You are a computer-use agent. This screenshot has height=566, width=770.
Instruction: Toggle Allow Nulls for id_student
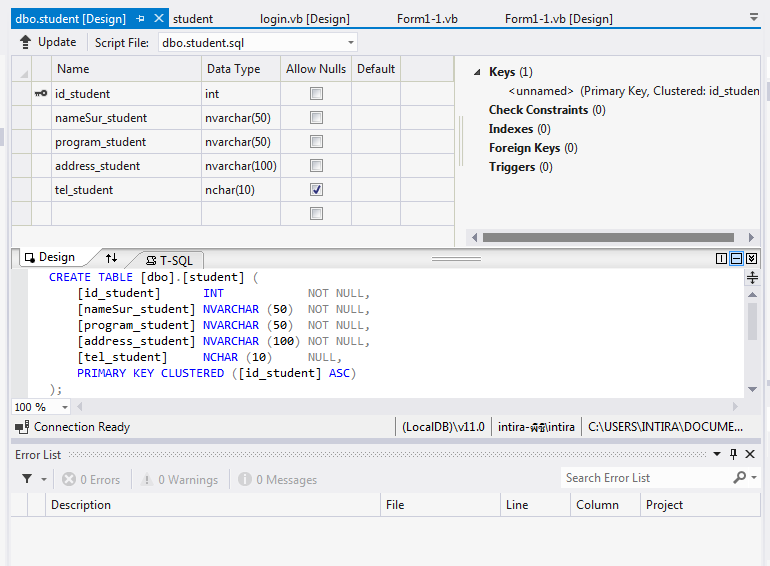click(x=316, y=93)
